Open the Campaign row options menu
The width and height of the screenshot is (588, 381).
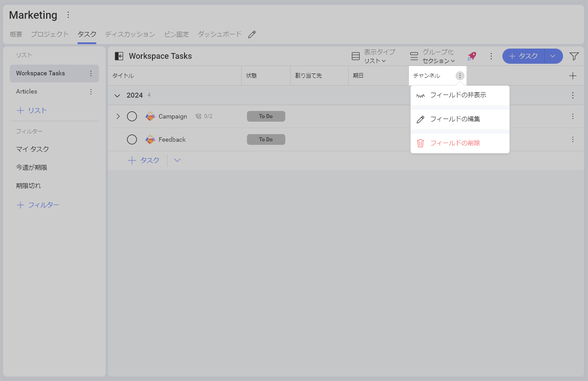pyautogui.click(x=573, y=116)
